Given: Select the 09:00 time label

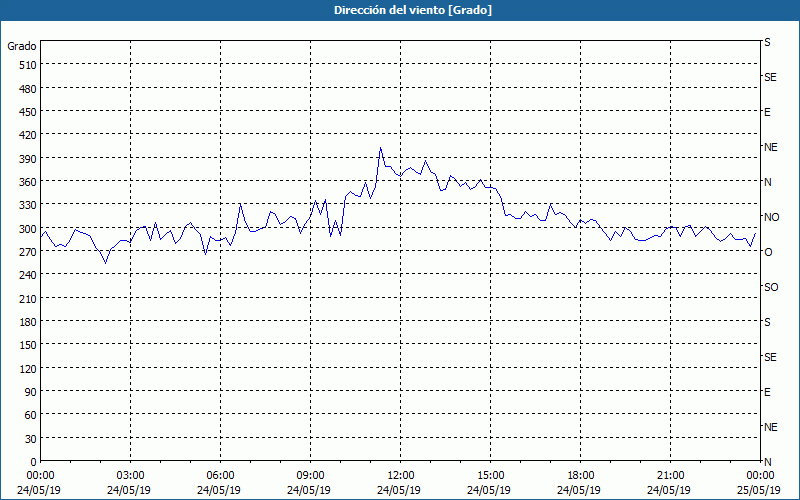Looking at the screenshot, I should 310,476.
